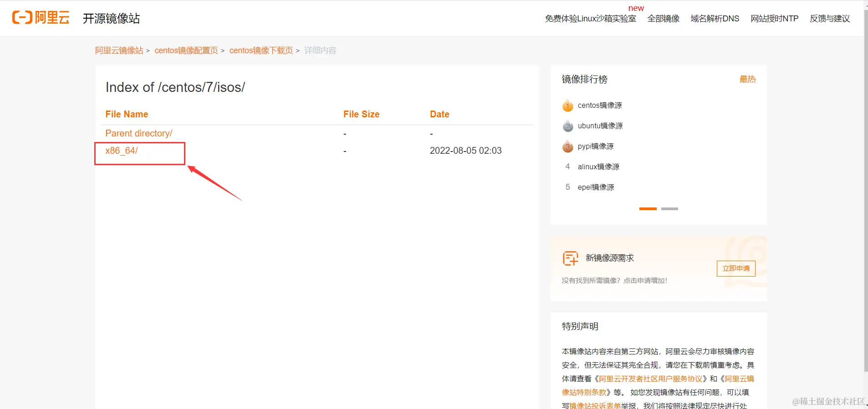Go to 阿里云镜像站 breadcrumb link
The height and width of the screenshot is (409, 868).
[x=119, y=50]
